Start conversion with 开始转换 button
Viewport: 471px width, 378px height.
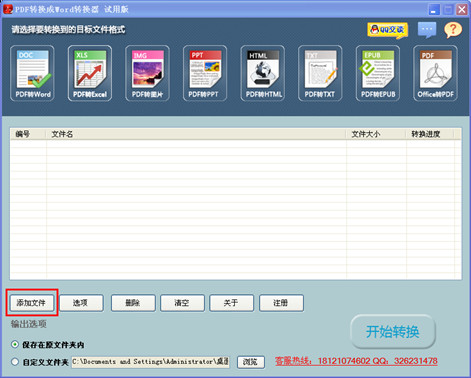click(x=393, y=332)
